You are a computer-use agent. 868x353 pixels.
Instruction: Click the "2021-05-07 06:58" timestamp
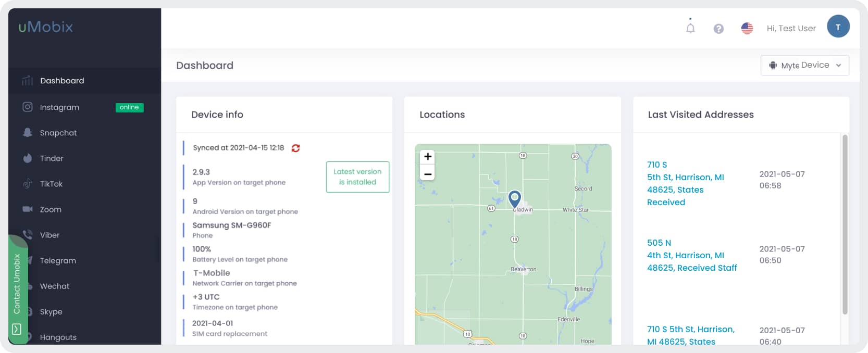point(782,180)
